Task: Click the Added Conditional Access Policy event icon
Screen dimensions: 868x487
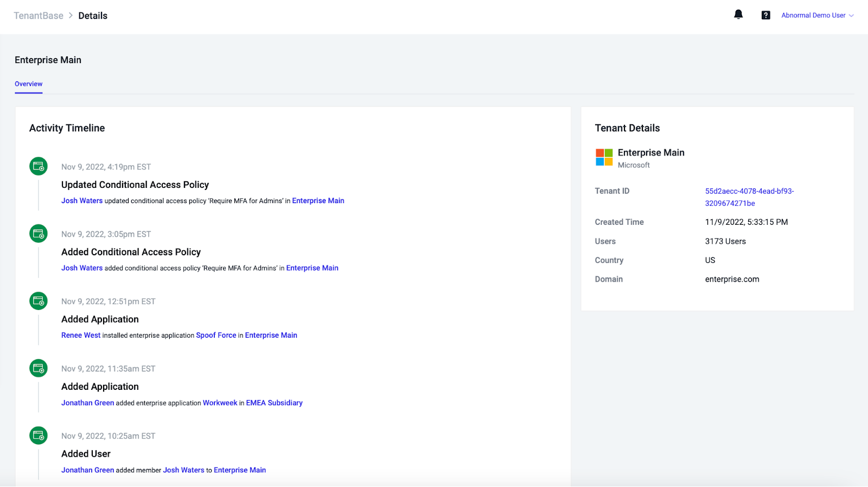Action: (39, 233)
